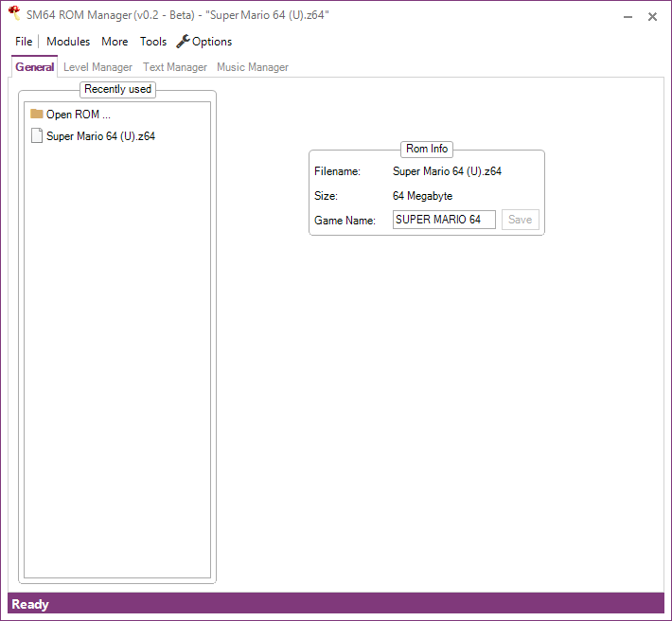This screenshot has width=672, height=621.
Task: Click the mushroom app icon in title bar
Action: (14, 16)
